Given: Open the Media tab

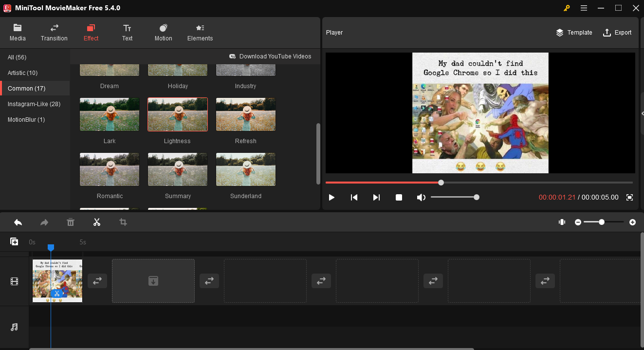Looking at the screenshot, I should click(18, 33).
